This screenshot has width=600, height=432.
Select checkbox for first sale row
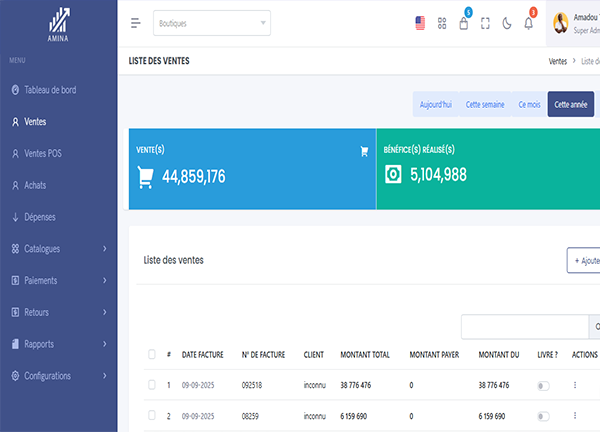152,385
